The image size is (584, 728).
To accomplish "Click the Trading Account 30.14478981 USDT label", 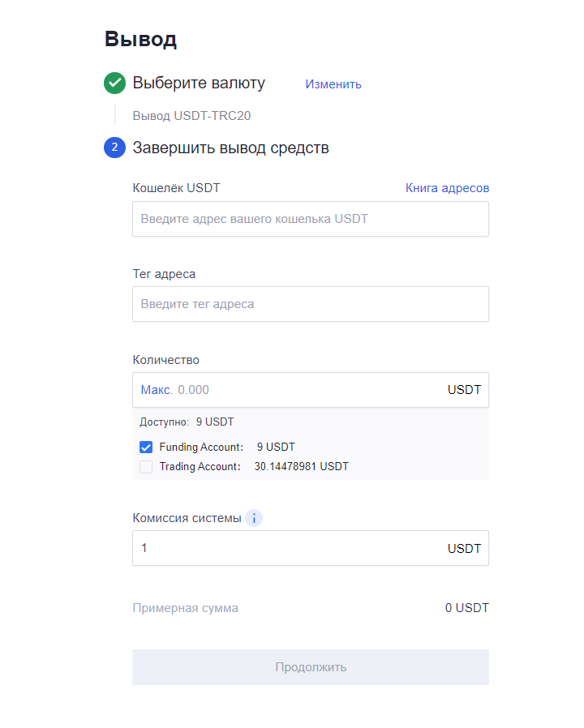I will click(x=254, y=467).
